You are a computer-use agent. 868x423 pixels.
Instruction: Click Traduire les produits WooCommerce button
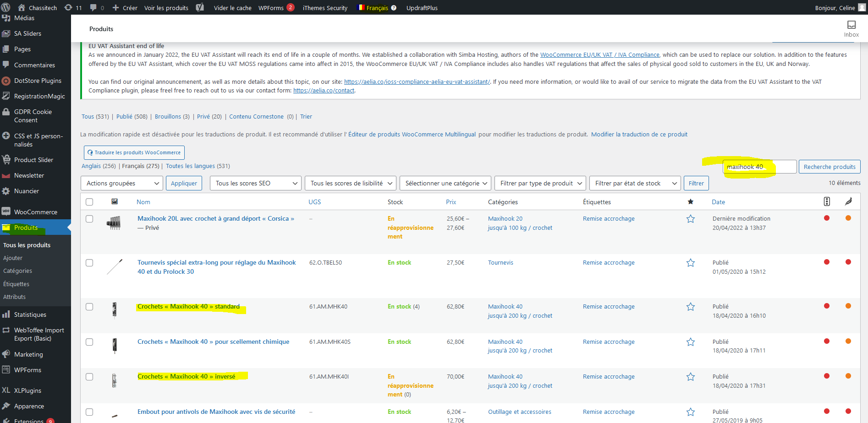[134, 152]
